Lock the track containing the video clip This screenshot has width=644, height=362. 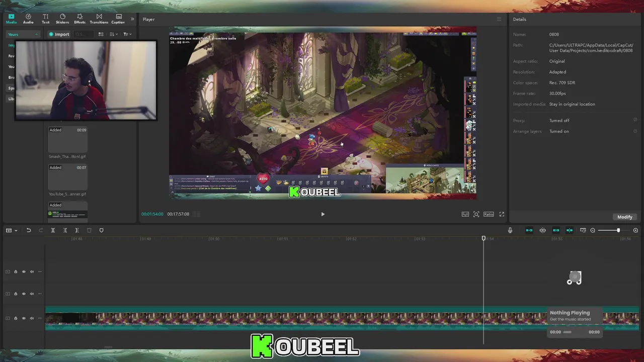coord(16,318)
